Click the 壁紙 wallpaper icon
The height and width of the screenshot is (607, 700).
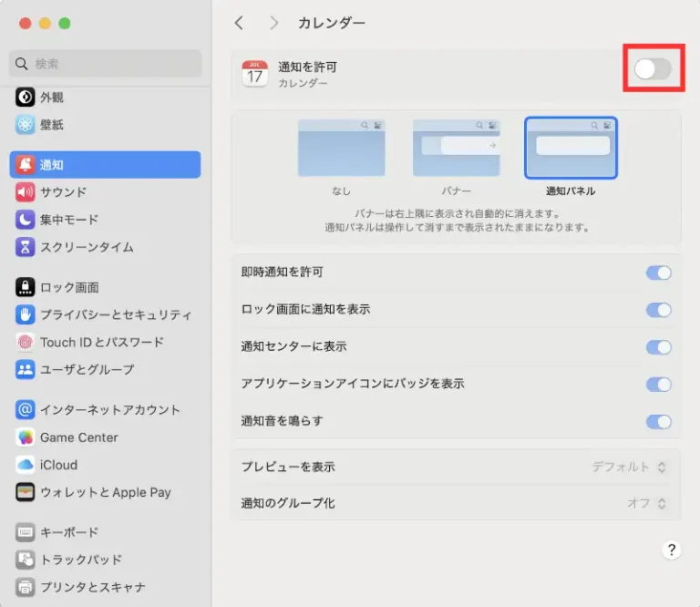(x=25, y=125)
